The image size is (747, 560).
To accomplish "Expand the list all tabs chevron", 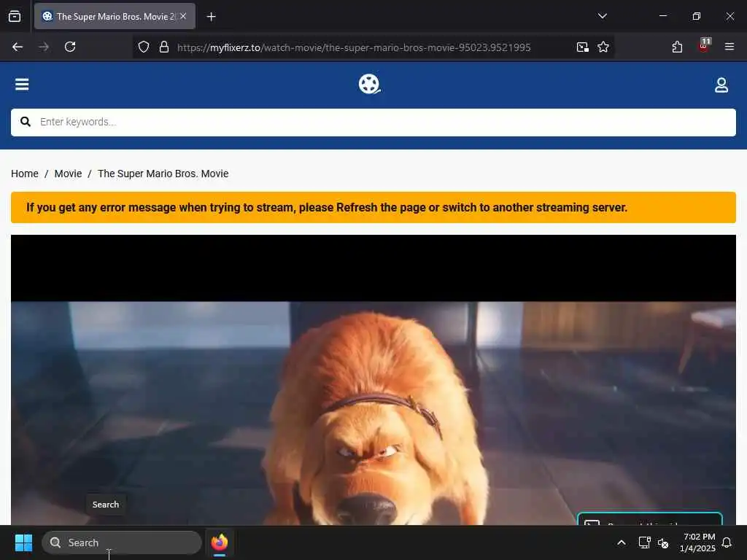I will (602, 16).
